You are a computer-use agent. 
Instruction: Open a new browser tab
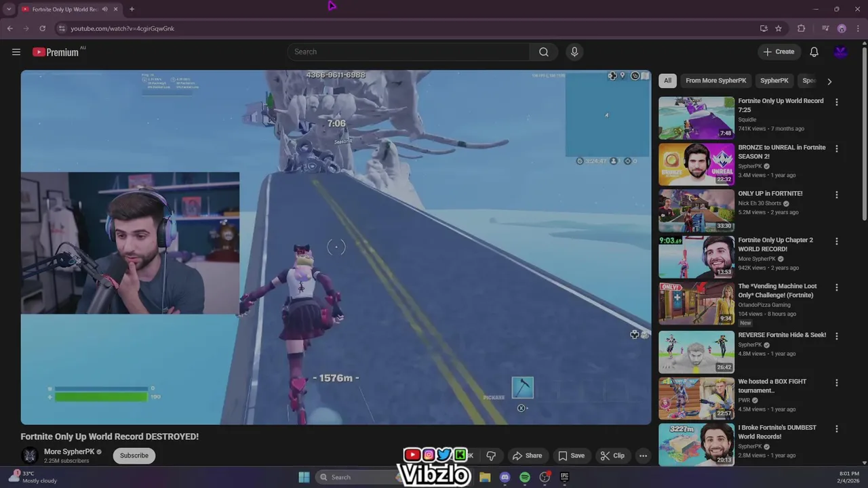click(132, 9)
